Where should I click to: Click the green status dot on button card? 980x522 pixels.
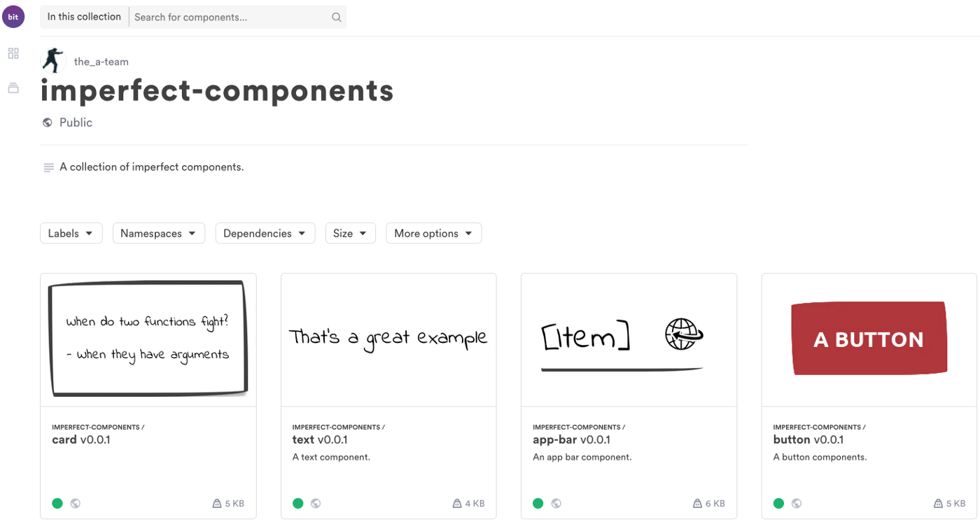click(x=778, y=503)
